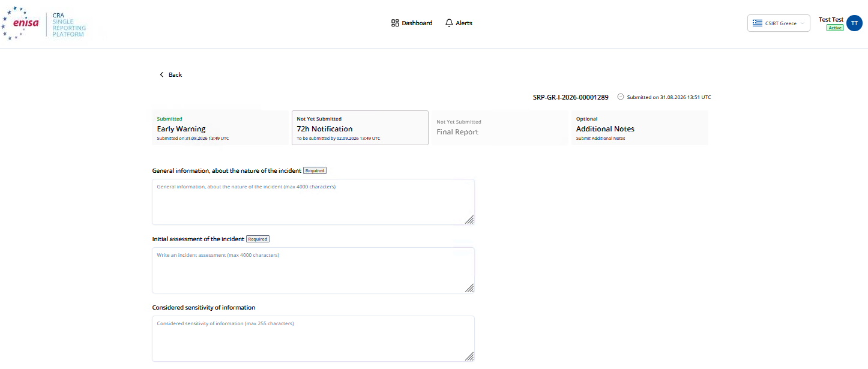Click the report ID SRP-GR-I-2026-00001289
Image resolution: width=868 pixels, height=369 pixels.
pyautogui.click(x=571, y=97)
